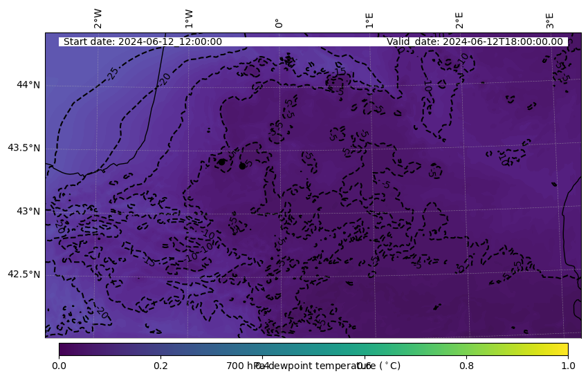Click the viridis colorbar gradient strip
Screen dimensions: 588x385
313,350
